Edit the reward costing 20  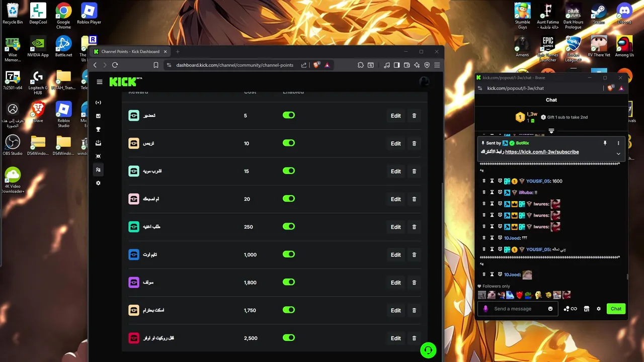[396, 199]
